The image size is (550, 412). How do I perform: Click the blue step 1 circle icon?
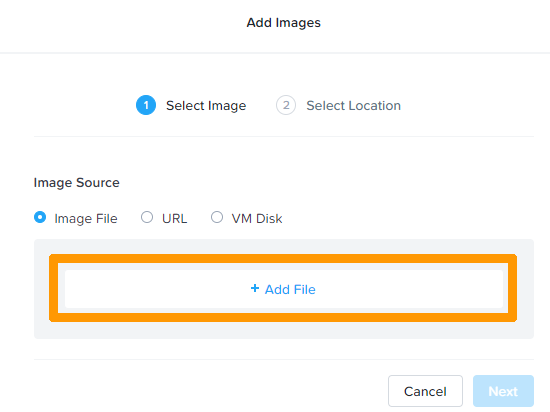pos(146,105)
